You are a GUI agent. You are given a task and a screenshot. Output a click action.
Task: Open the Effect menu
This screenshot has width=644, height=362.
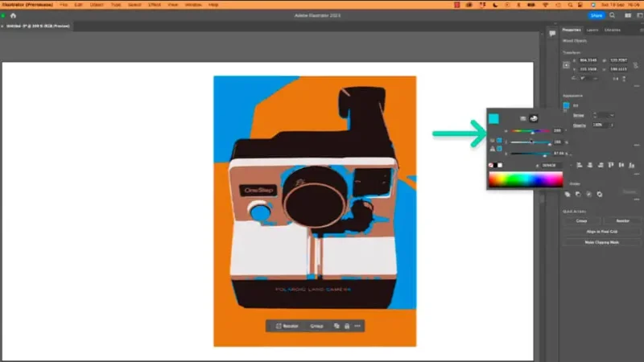(155, 5)
